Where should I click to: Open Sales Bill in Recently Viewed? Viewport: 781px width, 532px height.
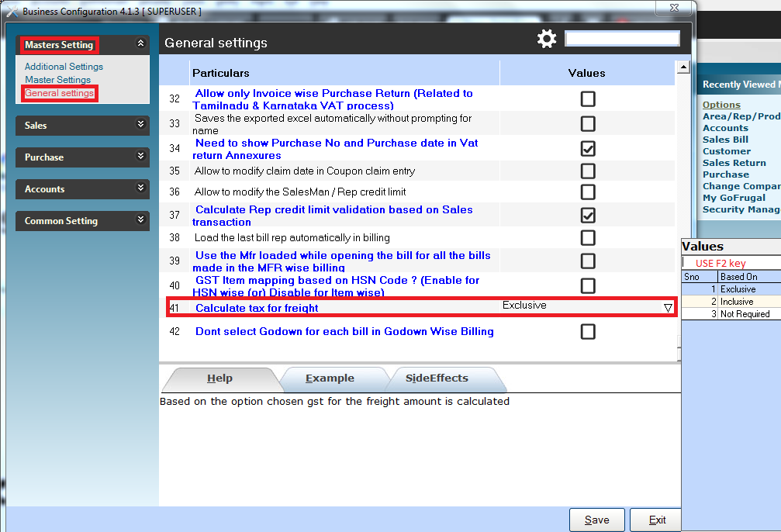point(725,140)
